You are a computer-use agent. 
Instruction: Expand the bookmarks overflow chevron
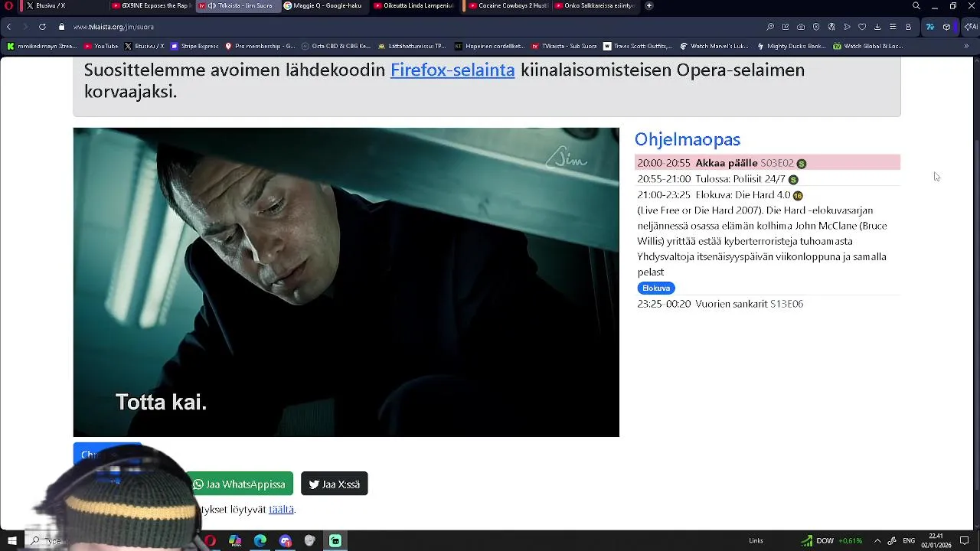click(966, 46)
